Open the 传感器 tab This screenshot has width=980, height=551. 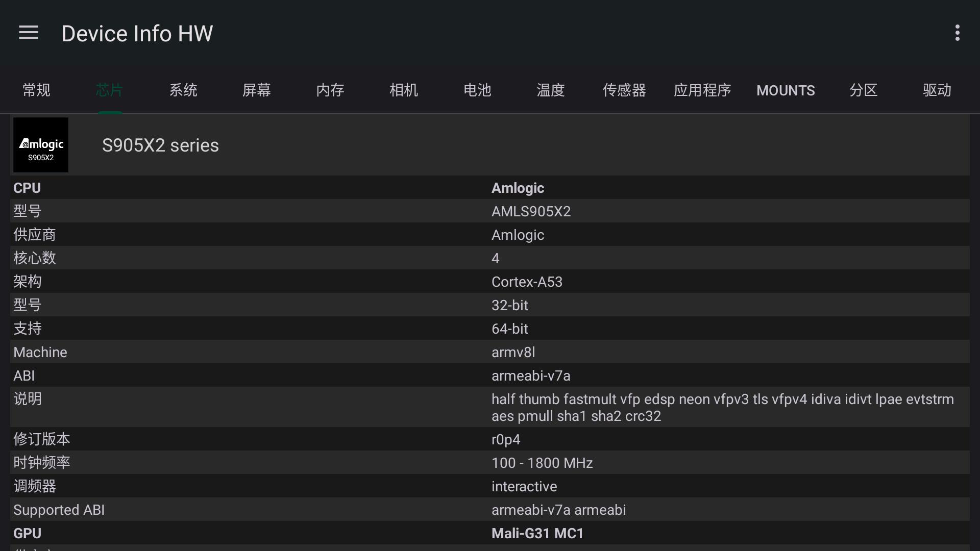(624, 90)
